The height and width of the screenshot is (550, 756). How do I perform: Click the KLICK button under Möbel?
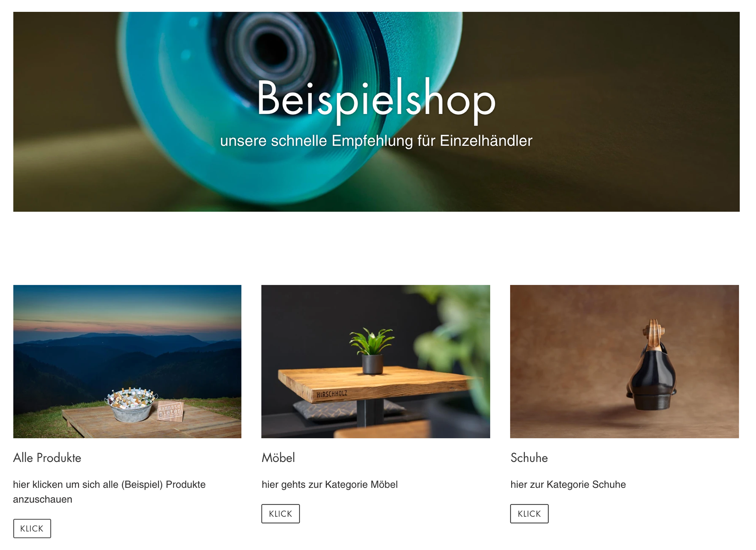coord(280,514)
